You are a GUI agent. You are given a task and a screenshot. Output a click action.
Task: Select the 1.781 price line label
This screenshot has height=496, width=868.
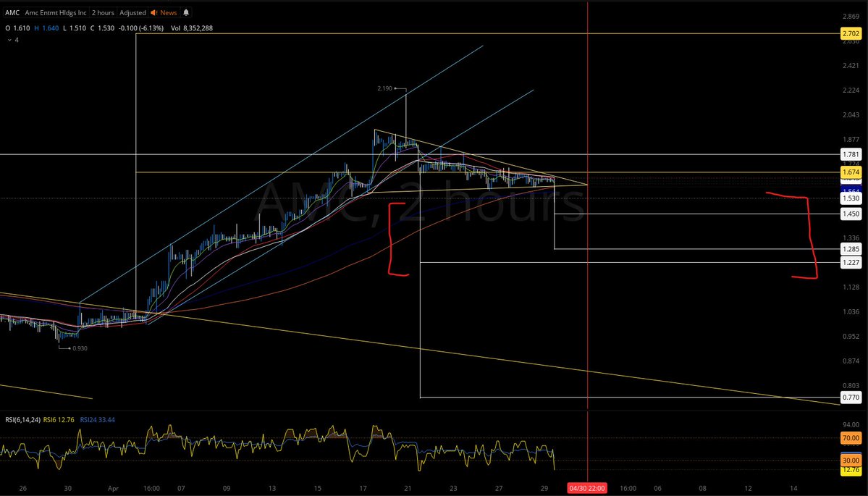(851, 154)
